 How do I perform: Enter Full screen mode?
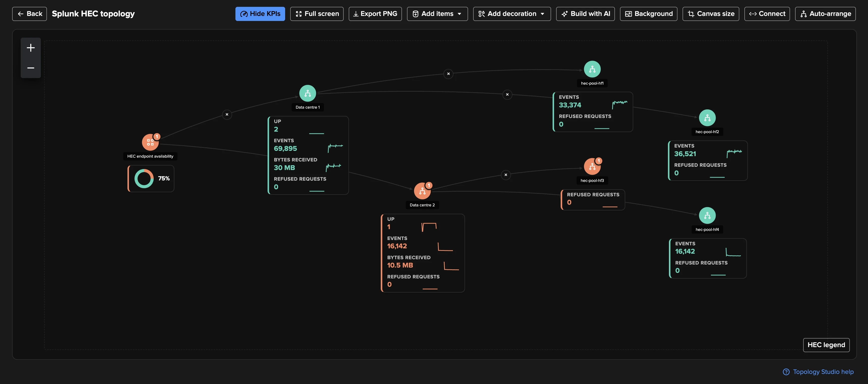click(x=317, y=14)
